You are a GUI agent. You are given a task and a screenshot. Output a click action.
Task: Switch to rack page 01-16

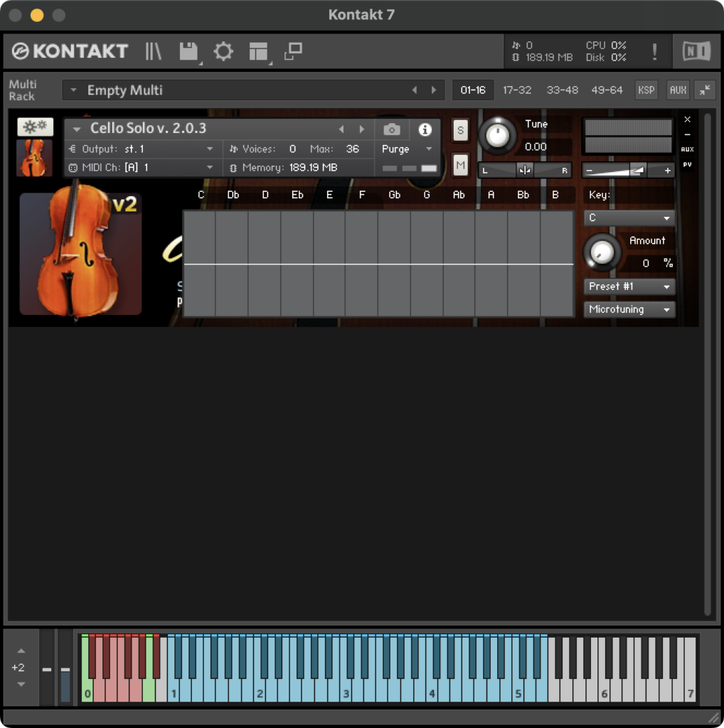473,90
